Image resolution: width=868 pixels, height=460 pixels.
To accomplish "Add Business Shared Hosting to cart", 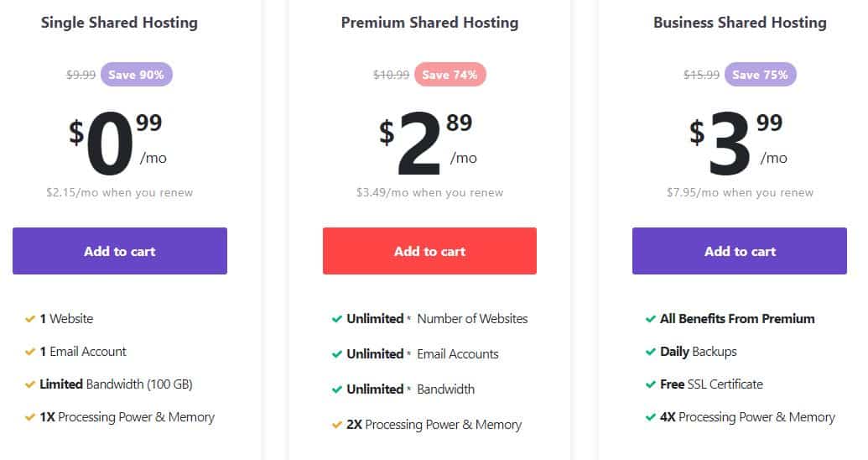I will 740,251.
